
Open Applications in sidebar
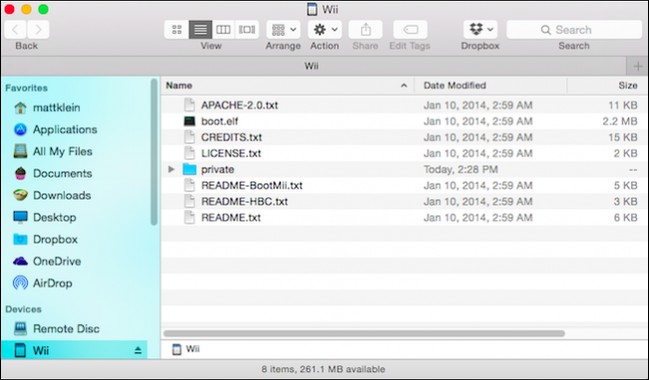[55, 130]
